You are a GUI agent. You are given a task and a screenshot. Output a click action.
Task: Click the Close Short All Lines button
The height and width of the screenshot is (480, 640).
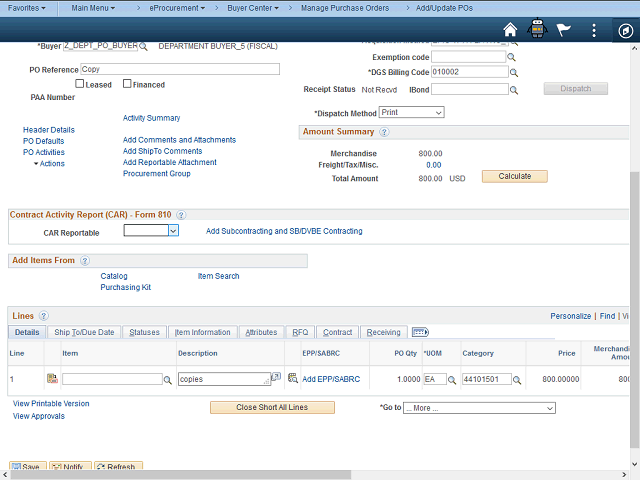click(272, 408)
